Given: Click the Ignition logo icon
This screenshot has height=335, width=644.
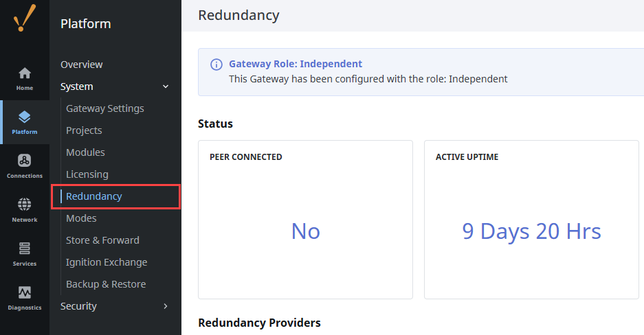Looking at the screenshot, I should [x=24, y=19].
